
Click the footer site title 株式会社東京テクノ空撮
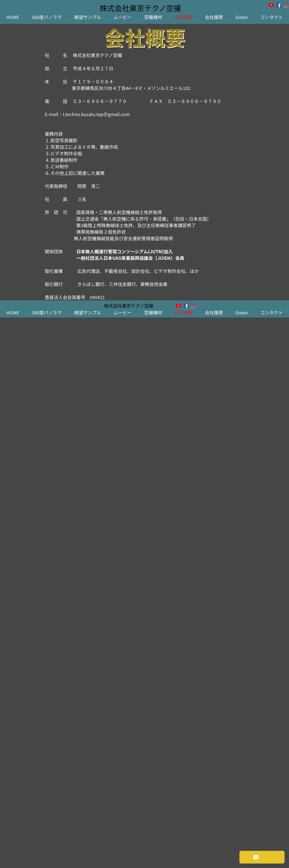(x=129, y=306)
